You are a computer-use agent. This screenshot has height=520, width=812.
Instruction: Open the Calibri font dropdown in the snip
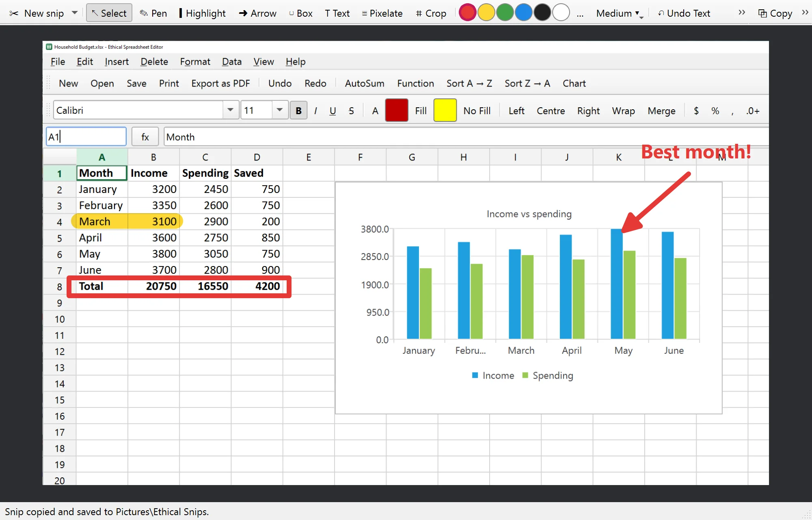[230, 110]
